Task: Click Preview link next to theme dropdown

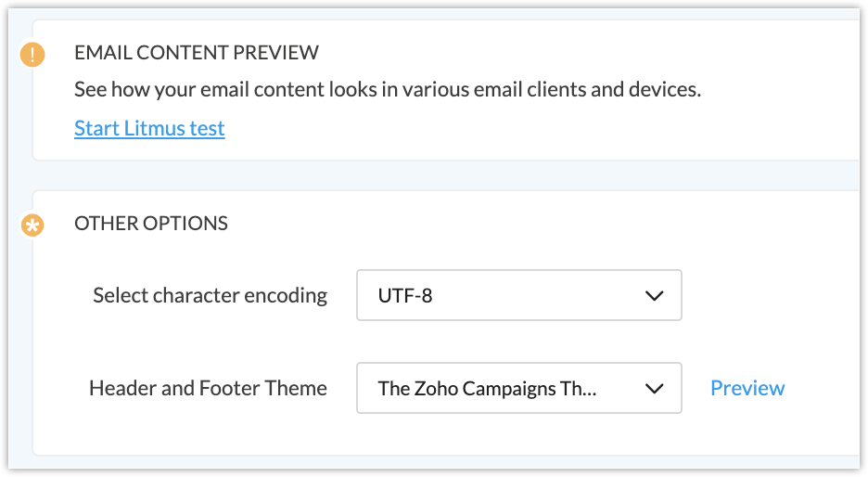Action: click(x=747, y=388)
